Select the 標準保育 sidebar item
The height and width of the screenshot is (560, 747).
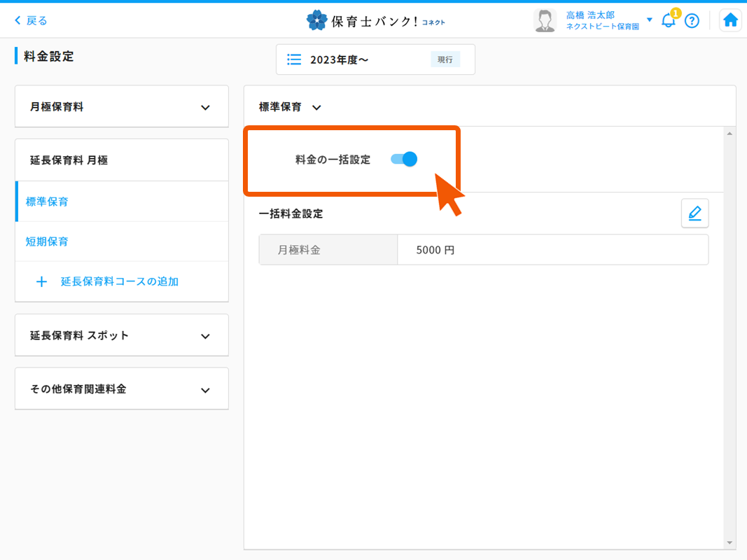point(46,200)
